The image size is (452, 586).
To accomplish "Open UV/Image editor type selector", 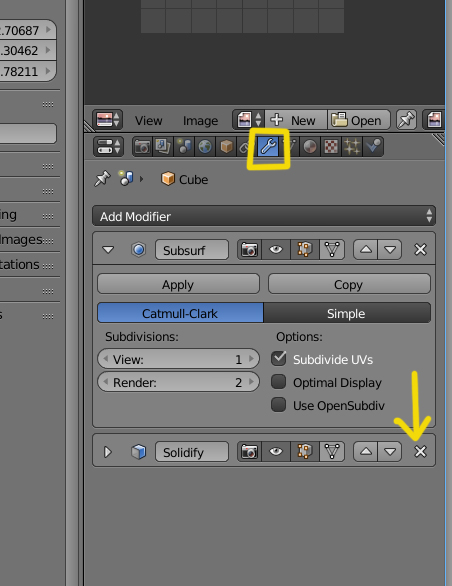I will [108, 120].
